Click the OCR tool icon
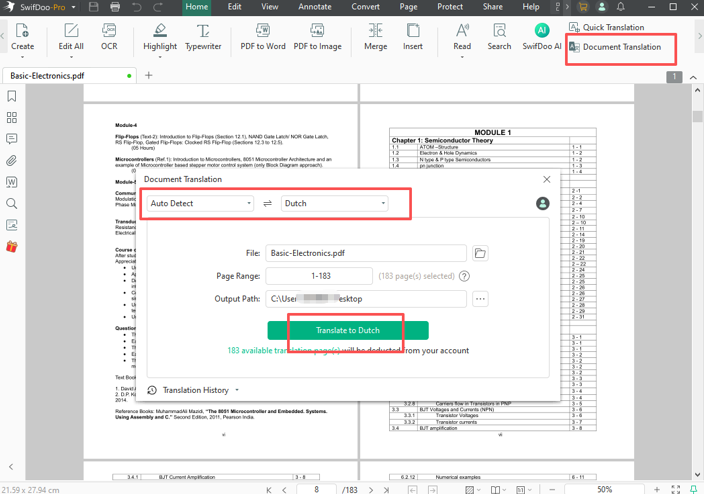This screenshot has height=494, width=704. coord(109,37)
